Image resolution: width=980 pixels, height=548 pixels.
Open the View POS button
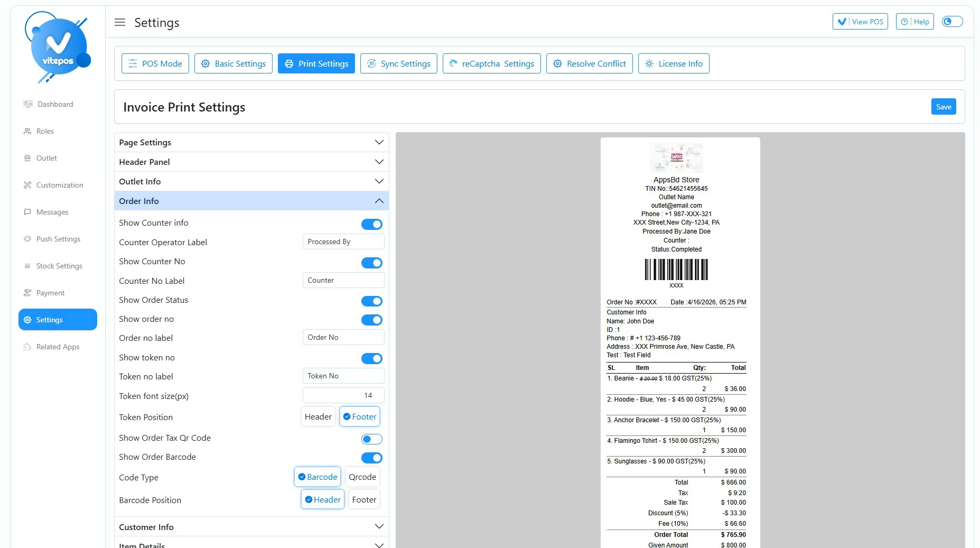click(x=860, y=22)
